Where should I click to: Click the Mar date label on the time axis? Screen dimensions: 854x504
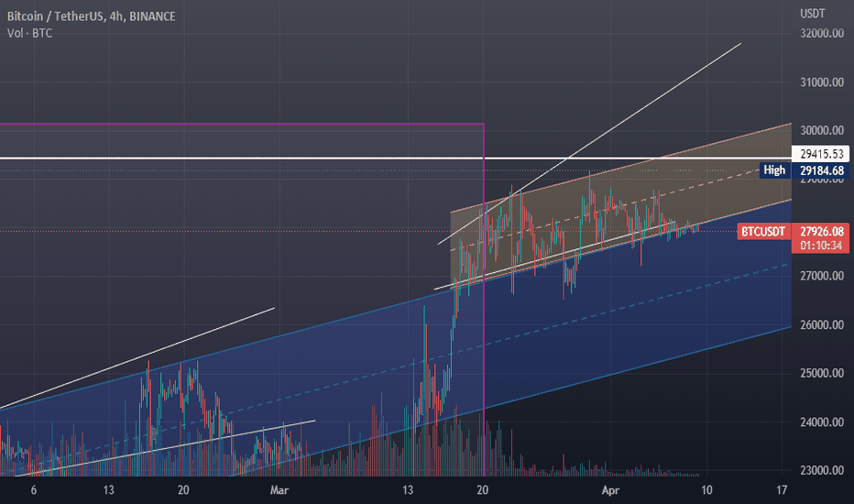(x=279, y=490)
